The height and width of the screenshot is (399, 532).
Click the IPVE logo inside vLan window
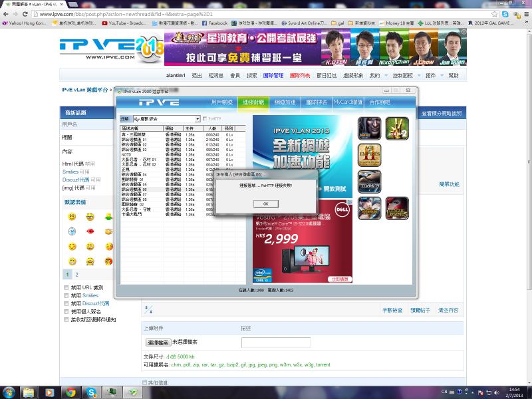tap(159, 102)
